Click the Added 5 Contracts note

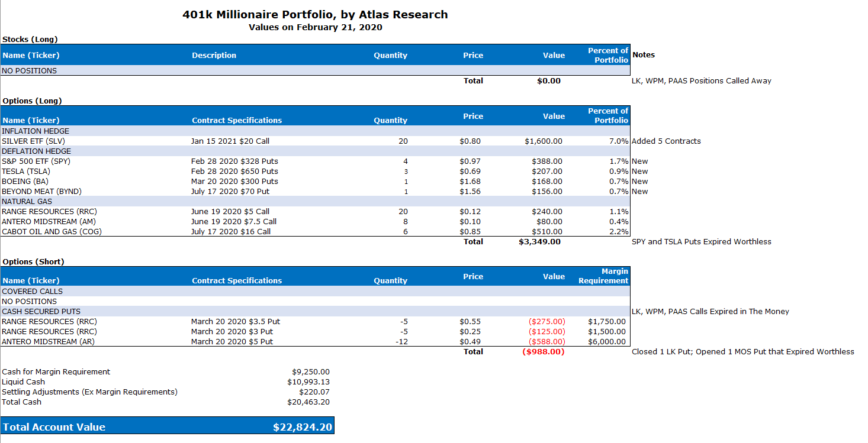tap(666, 141)
